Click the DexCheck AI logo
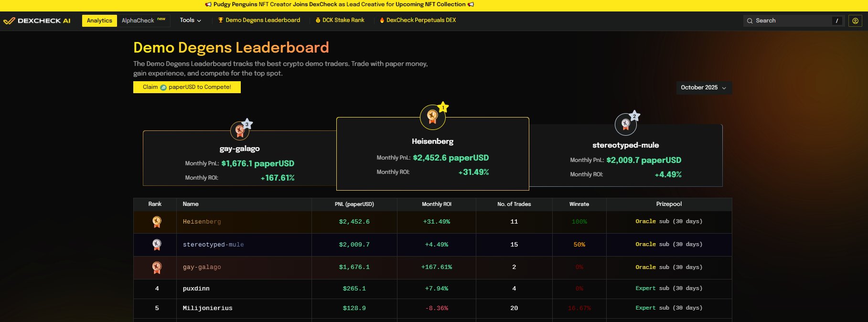868x322 pixels. [x=37, y=21]
